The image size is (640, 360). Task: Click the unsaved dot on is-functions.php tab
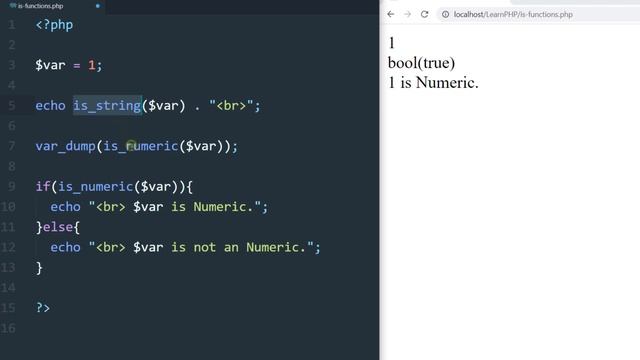click(x=98, y=6)
